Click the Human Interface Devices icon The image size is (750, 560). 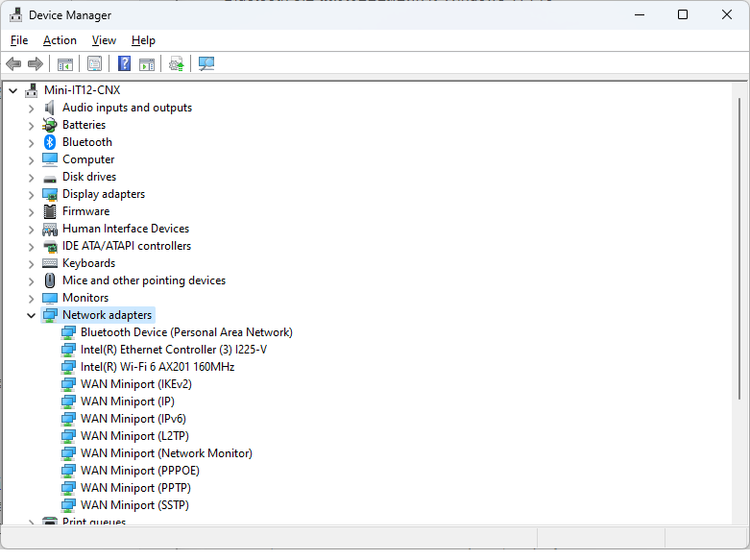tap(50, 229)
